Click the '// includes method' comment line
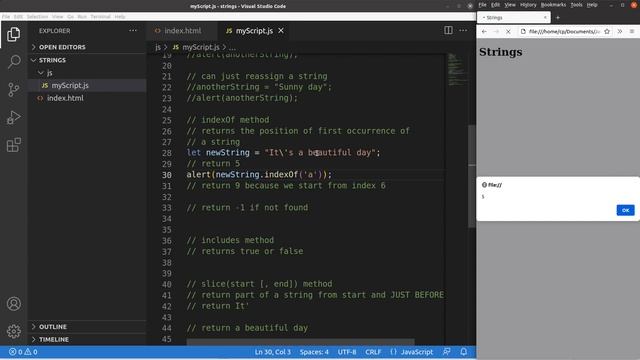 [230, 240]
